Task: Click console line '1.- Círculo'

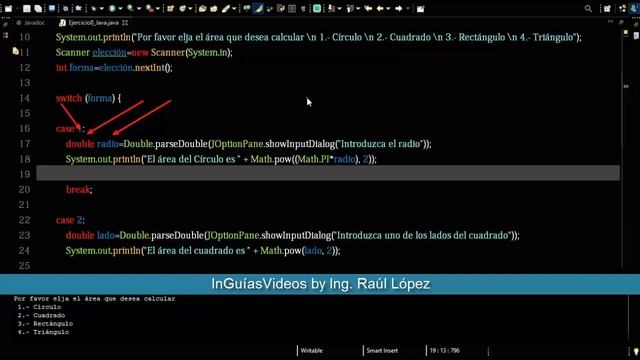Action: pyautogui.click(x=39, y=307)
